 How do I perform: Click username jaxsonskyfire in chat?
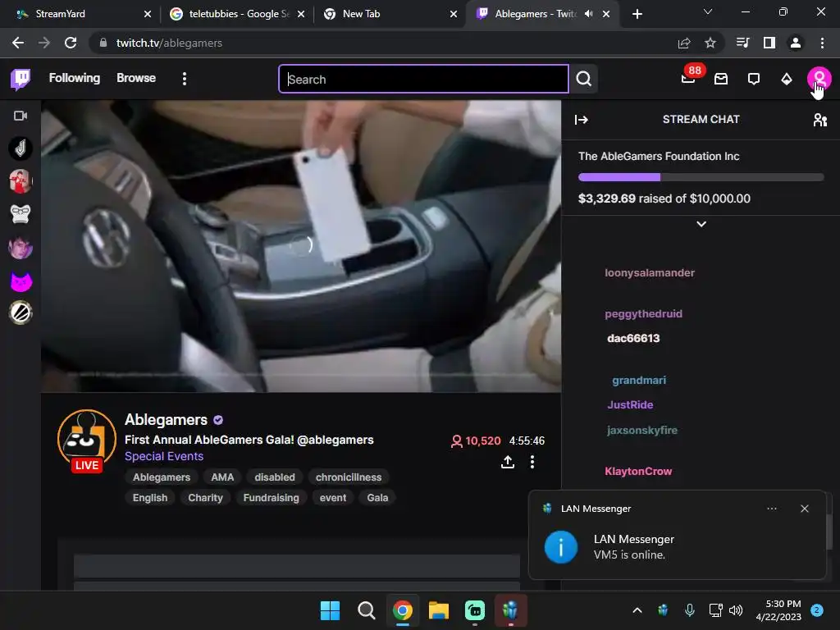pyautogui.click(x=641, y=430)
